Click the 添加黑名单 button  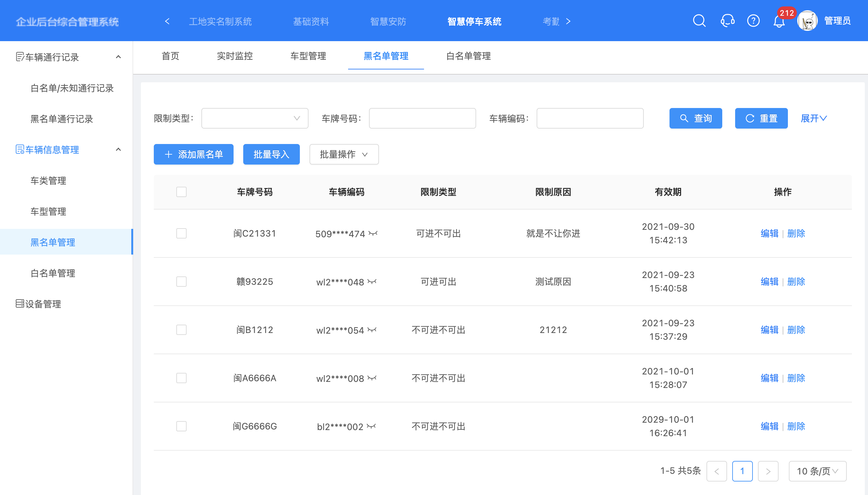[x=193, y=154]
